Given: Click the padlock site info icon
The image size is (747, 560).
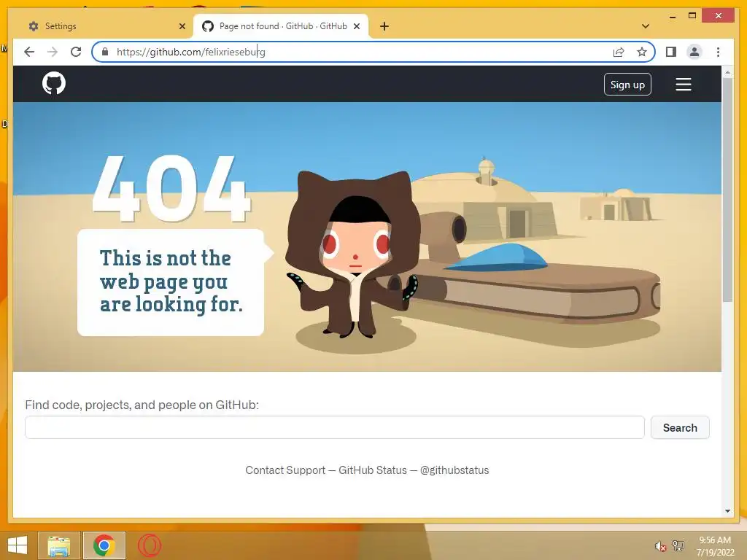Looking at the screenshot, I should tap(105, 52).
